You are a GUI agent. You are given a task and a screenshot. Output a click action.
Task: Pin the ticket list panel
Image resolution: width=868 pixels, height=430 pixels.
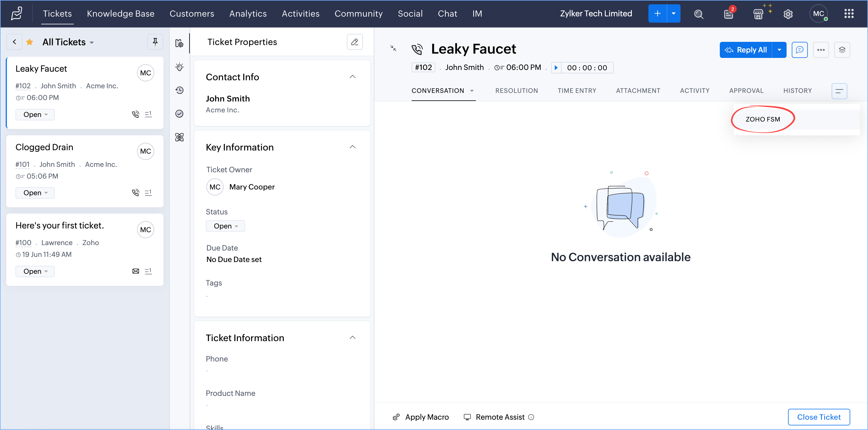(155, 42)
